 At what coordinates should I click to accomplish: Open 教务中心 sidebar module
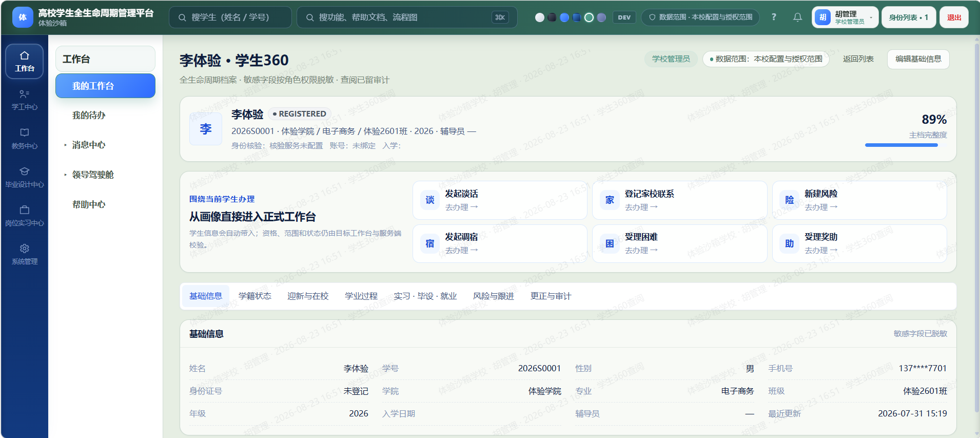coord(25,139)
